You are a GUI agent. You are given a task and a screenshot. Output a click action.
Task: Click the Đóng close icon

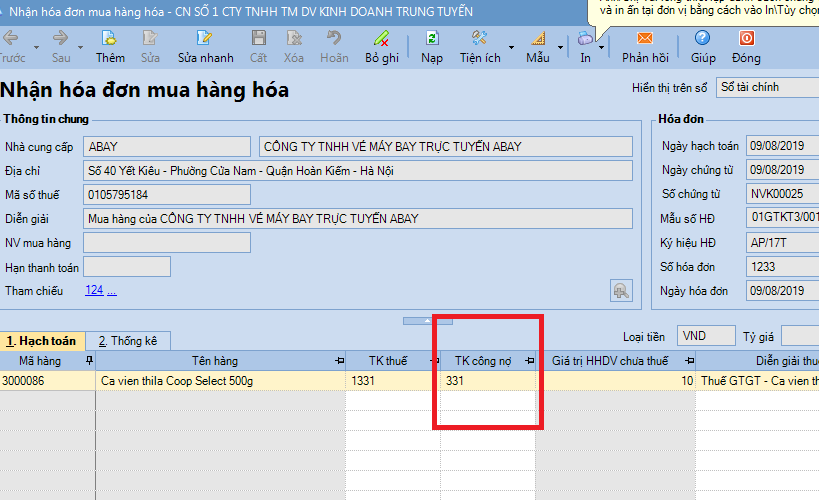(x=746, y=38)
